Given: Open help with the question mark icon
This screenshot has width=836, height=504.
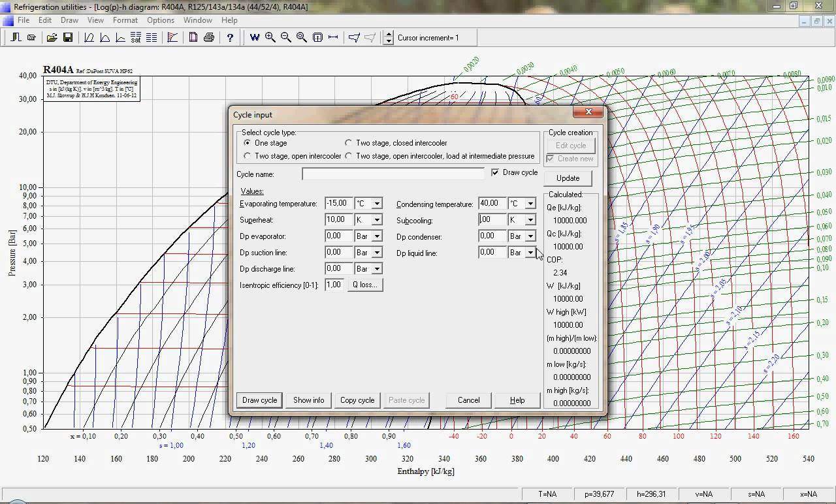Looking at the screenshot, I should (230, 38).
